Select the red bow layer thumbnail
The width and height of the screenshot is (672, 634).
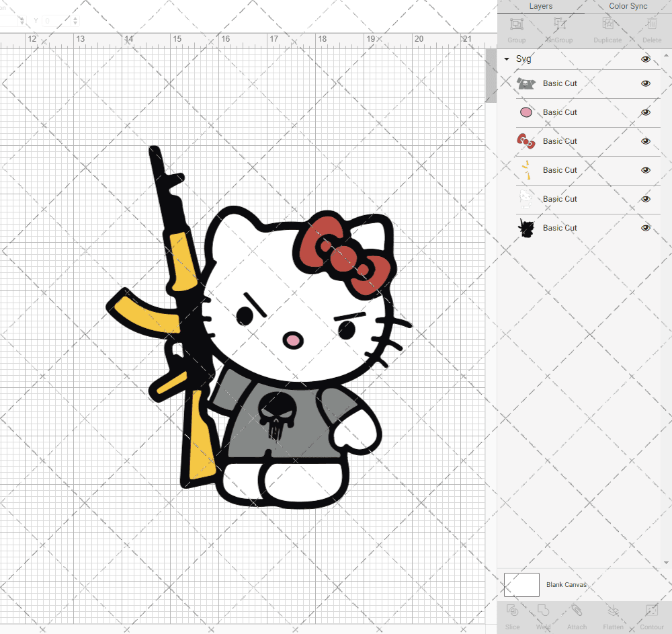(526, 141)
